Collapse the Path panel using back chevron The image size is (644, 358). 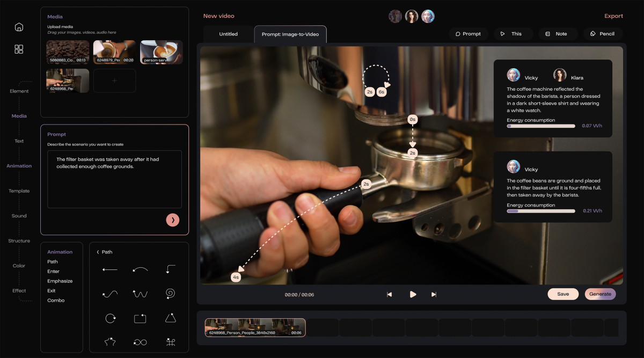pos(98,252)
